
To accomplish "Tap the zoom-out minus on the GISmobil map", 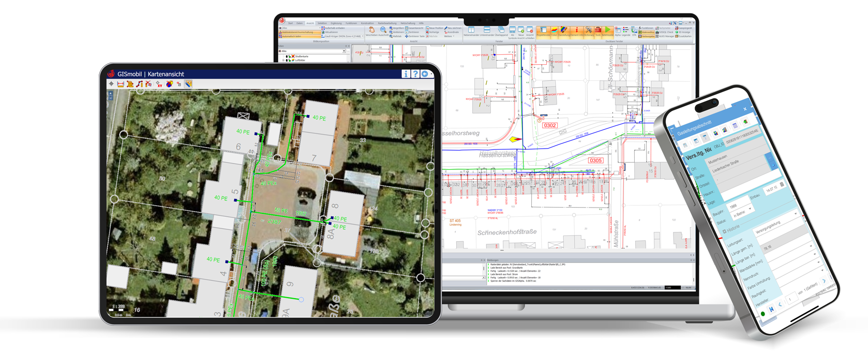I will click(111, 98).
